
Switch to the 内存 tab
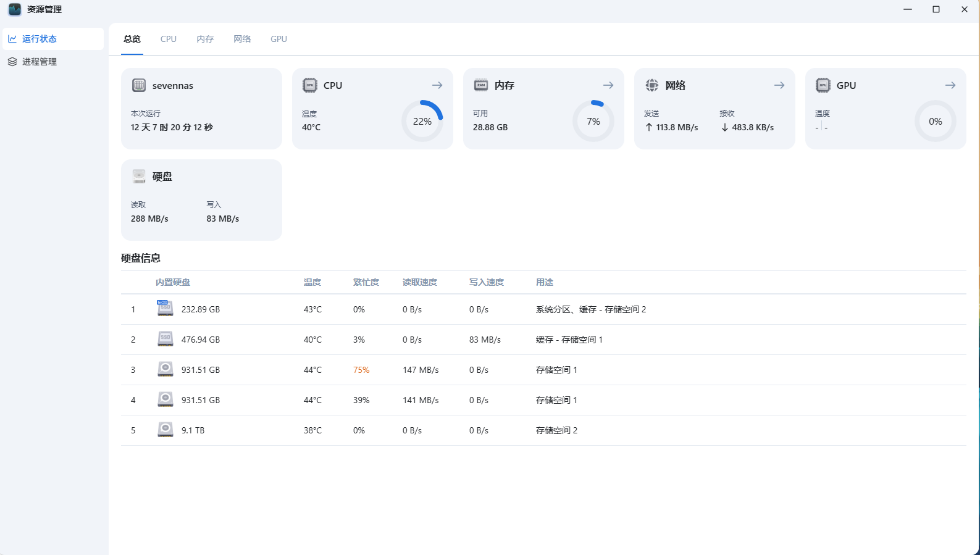pyautogui.click(x=205, y=39)
